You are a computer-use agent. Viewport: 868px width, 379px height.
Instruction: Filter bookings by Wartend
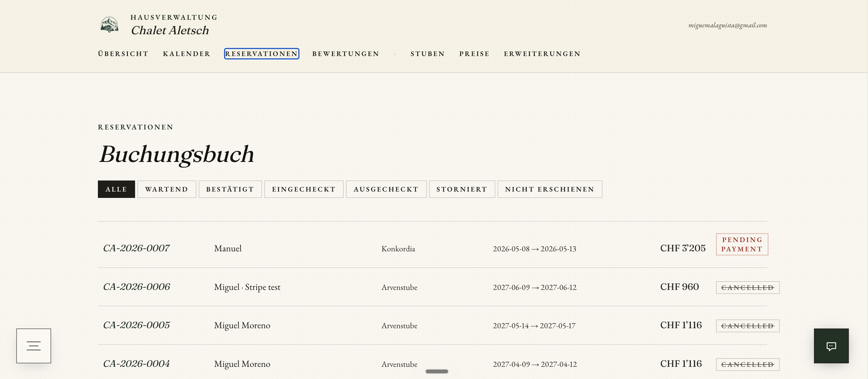click(x=166, y=189)
